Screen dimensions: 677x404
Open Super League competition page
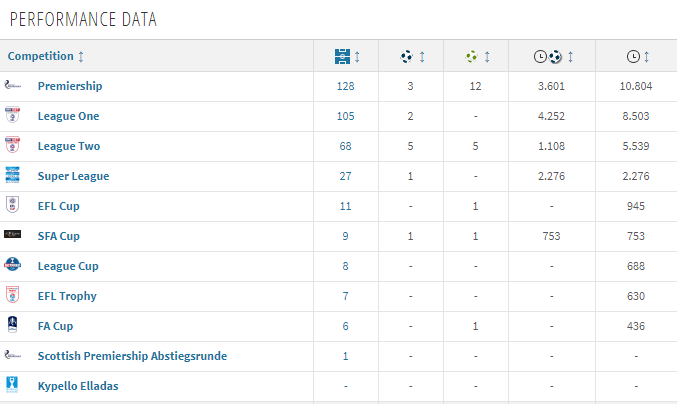click(73, 176)
